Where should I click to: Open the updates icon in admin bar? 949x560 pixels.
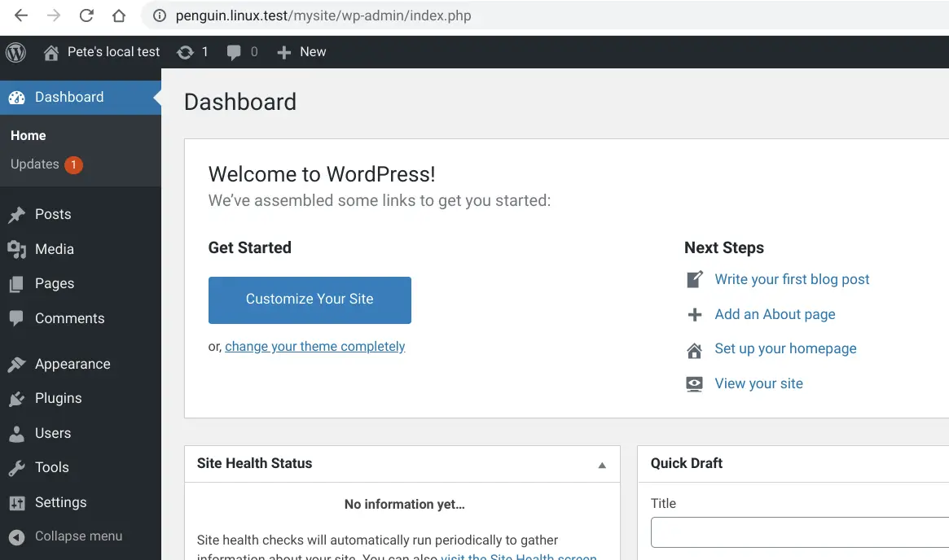coord(186,52)
